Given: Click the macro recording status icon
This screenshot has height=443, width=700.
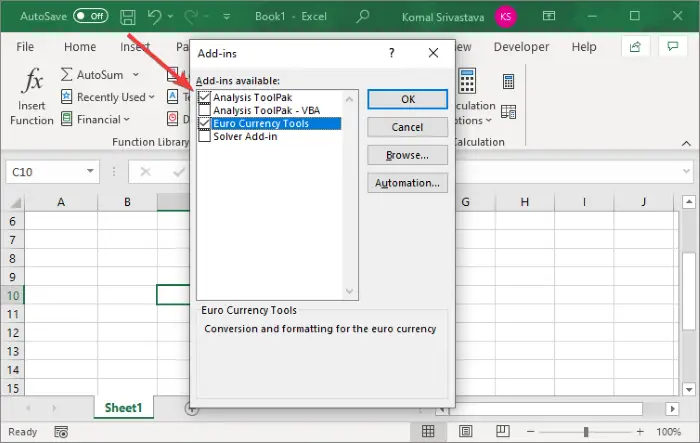Looking at the screenshot, I should (x=61, y=432).
